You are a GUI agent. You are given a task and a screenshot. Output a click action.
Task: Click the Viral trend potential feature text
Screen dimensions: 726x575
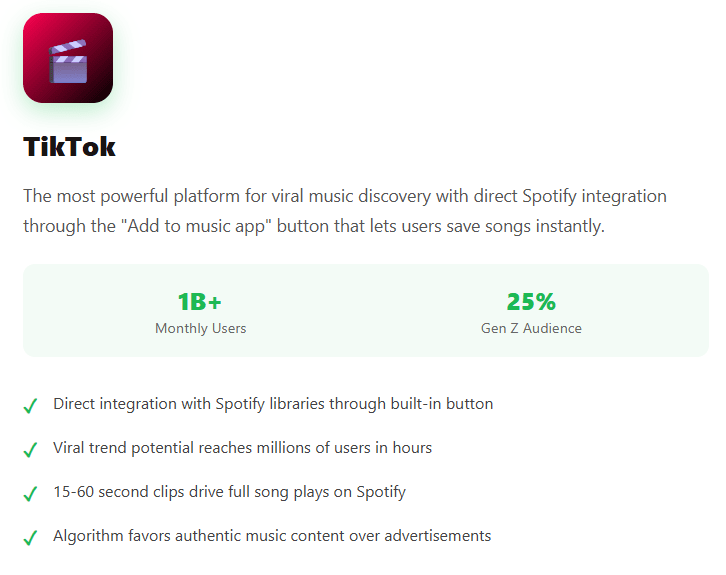(x=242, y=448)
